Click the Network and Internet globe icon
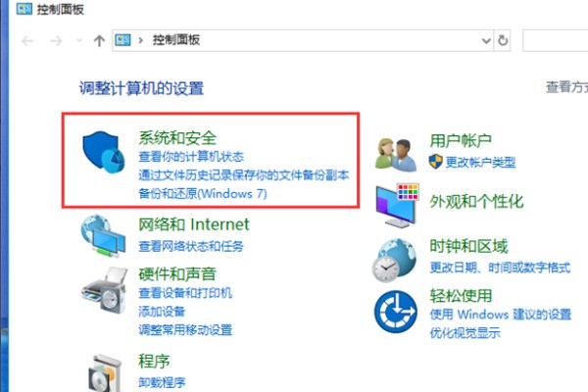 pyautogui.click(x=103, y=236)
